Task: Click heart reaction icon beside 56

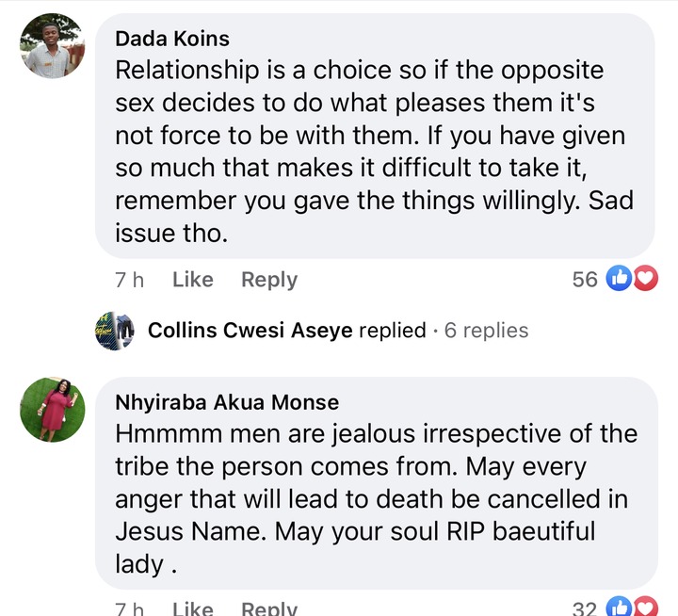Action: coord(646,278)
